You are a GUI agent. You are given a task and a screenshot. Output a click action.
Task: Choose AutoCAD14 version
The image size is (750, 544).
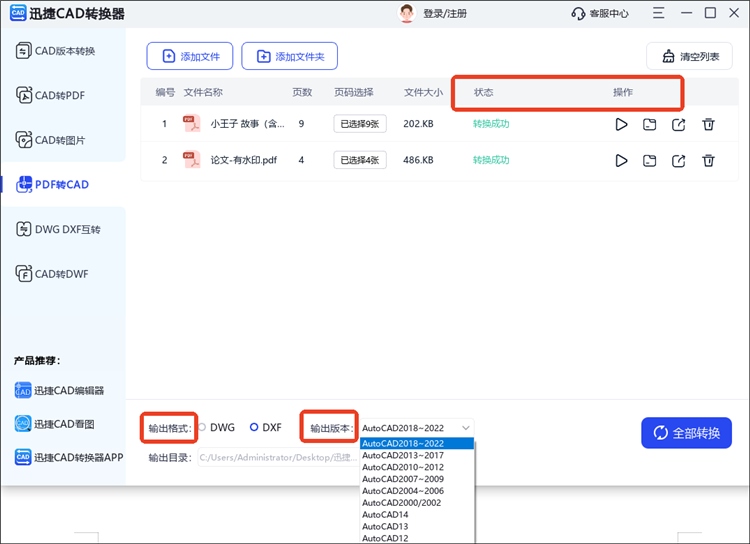417,515
